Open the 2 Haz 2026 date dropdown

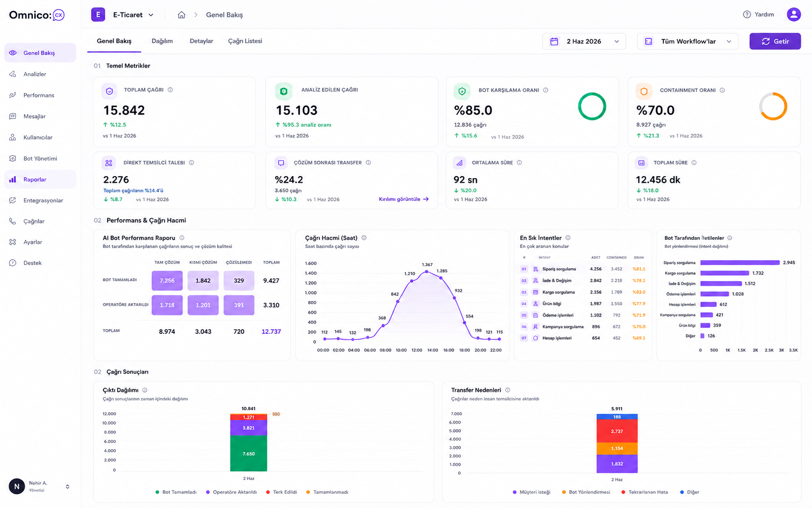click(584, 41)
